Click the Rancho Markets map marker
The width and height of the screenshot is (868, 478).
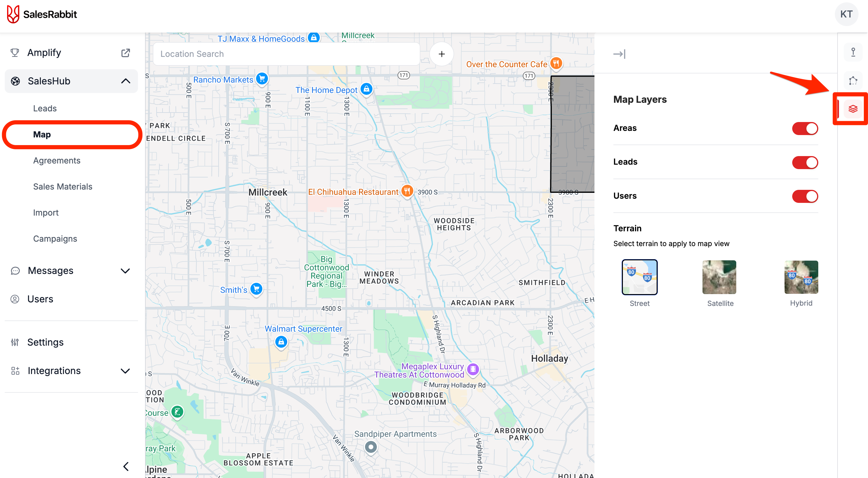click(x=262, y=78)
